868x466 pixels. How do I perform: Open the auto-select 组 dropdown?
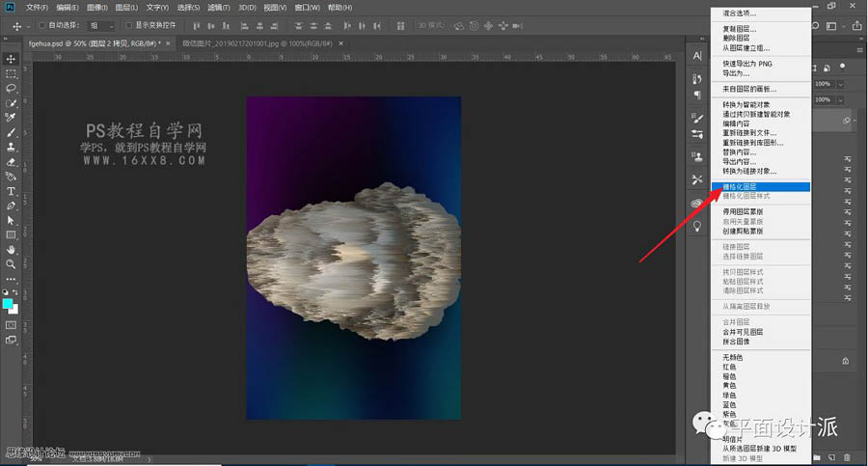[x=100, y=25]
